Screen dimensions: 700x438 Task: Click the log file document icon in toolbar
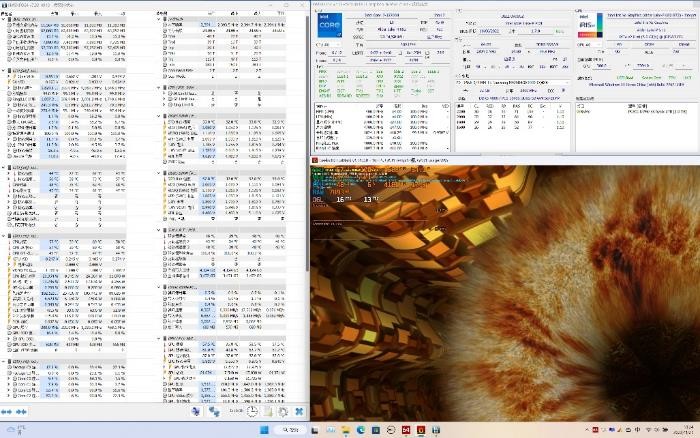coord(268,411)
